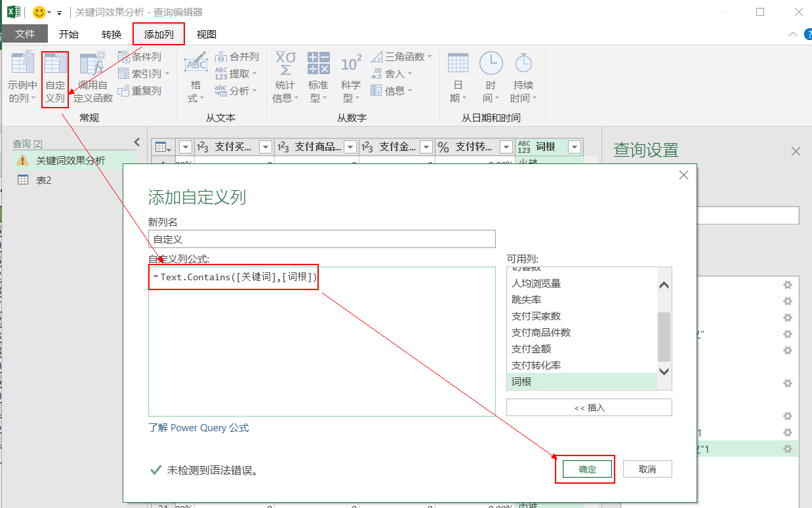The height and width of the screenshot is (508, 812).
Task: Open filter dropdown of 支付金额 column
Action: tap(426, 147)
